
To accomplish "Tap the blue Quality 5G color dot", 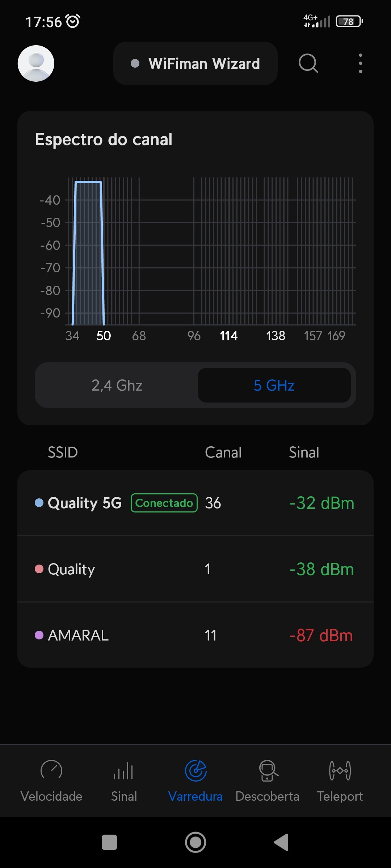I will [x=39, y=503].
